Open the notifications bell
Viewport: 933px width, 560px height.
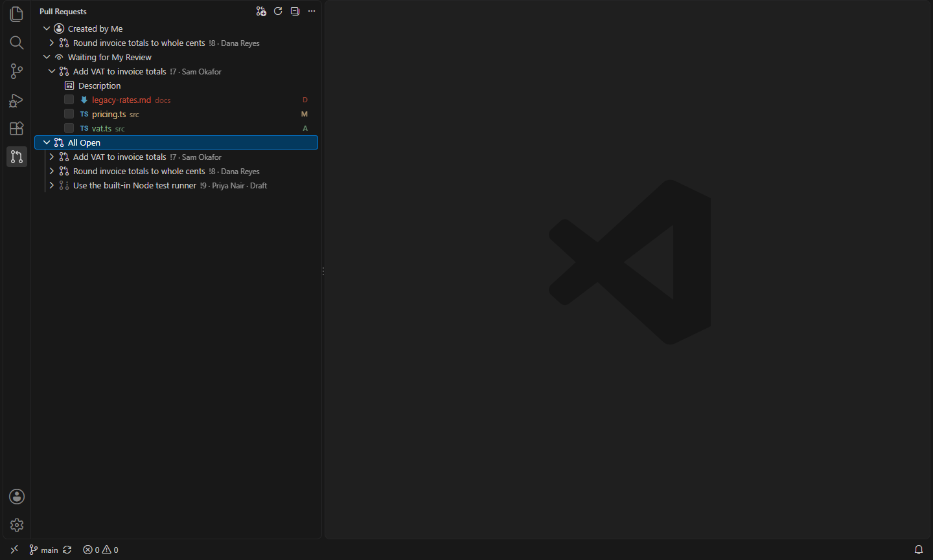pyautogui.click(x=919, y=550)
